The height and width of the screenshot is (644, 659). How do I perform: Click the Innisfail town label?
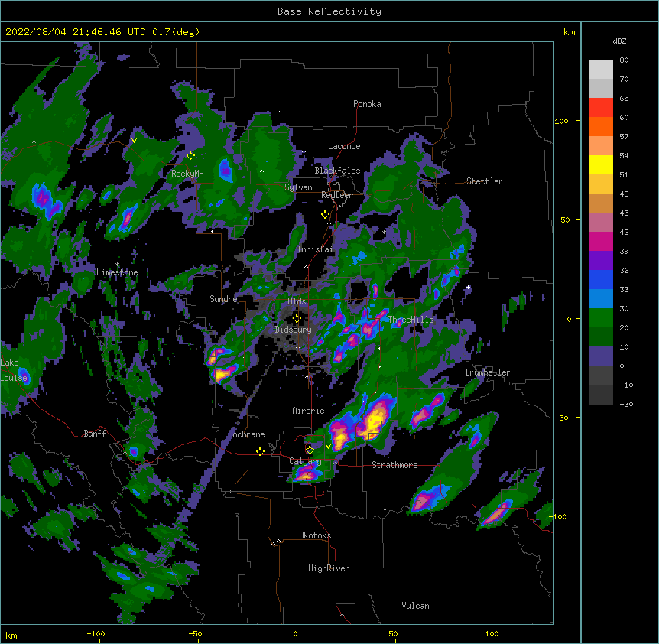(317, 249)
